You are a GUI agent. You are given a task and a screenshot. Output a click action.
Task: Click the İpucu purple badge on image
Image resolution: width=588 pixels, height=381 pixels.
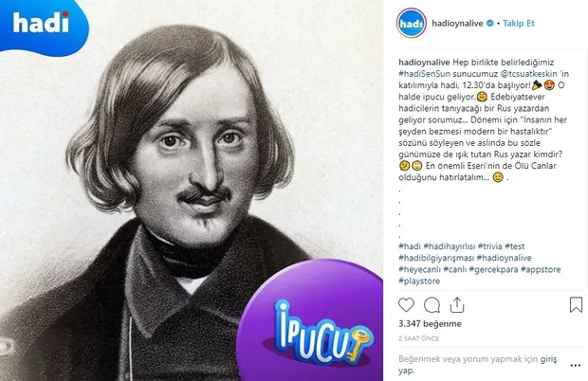(310, 320)
